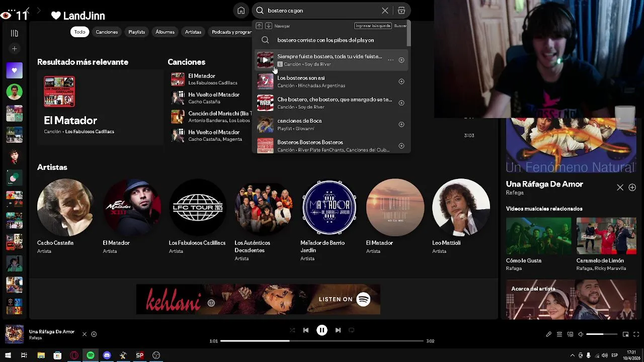Skip to previous track

pos(306,330)
